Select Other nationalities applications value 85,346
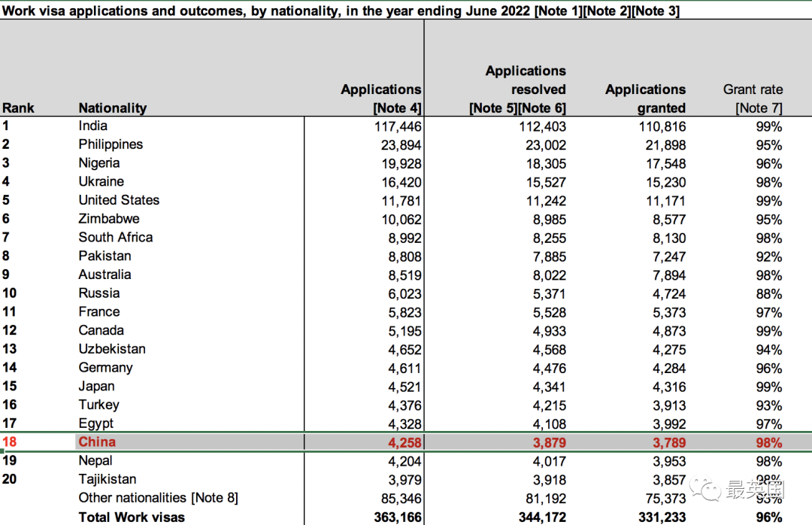 click(401, 499)
